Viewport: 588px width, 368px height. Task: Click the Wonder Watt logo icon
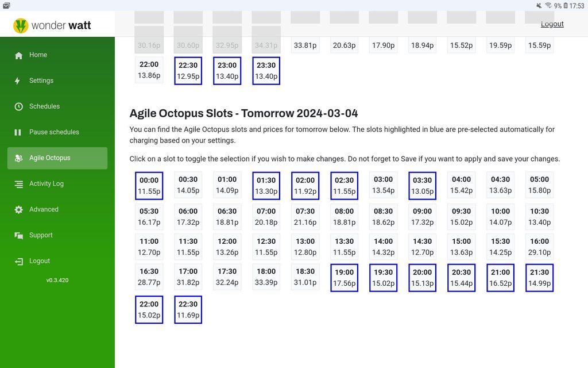pyautogui.click(x=21, y=26)
